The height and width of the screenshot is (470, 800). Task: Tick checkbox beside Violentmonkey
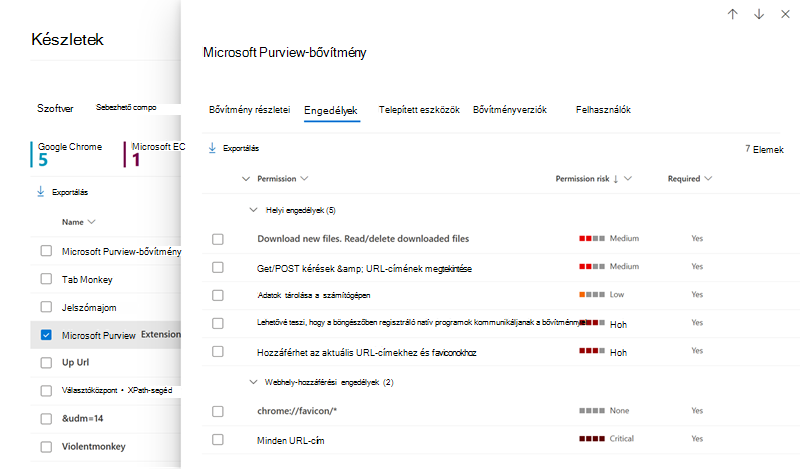[x=46, y=447]
